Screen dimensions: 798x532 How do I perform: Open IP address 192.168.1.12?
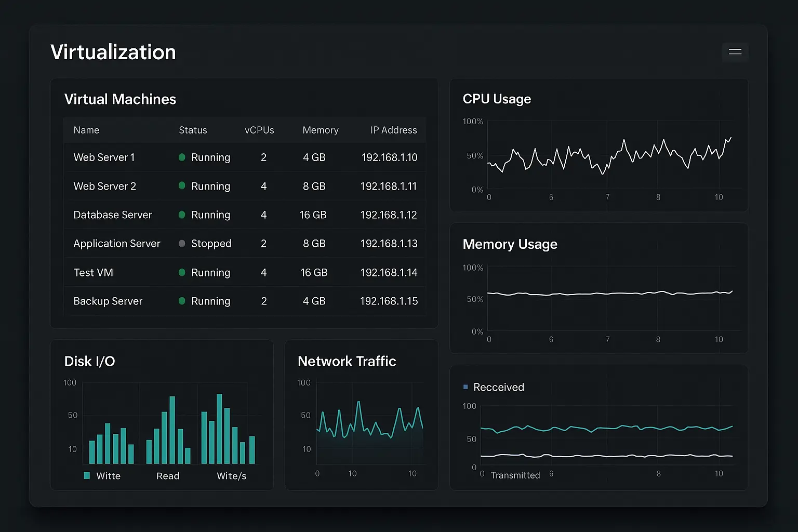(x=389, y=215)
